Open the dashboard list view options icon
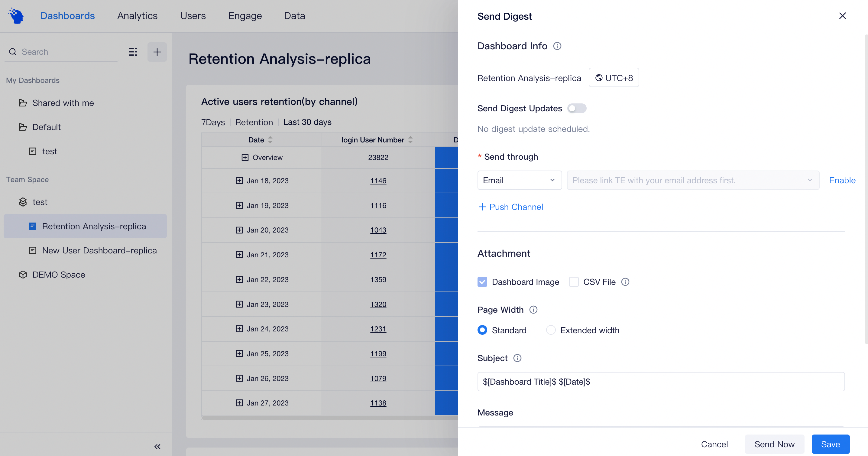The height and width of the screenshot is (456, 868). tap(133, 52)
